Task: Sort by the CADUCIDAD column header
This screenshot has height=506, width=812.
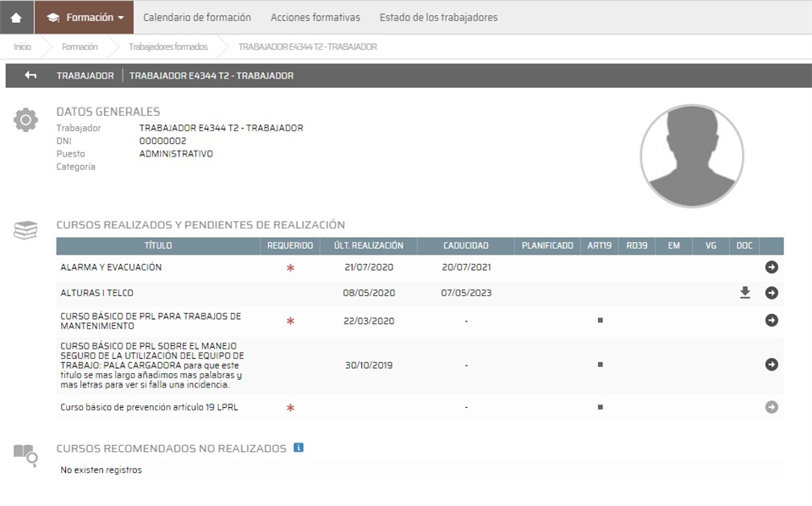Action: [465, 245]
